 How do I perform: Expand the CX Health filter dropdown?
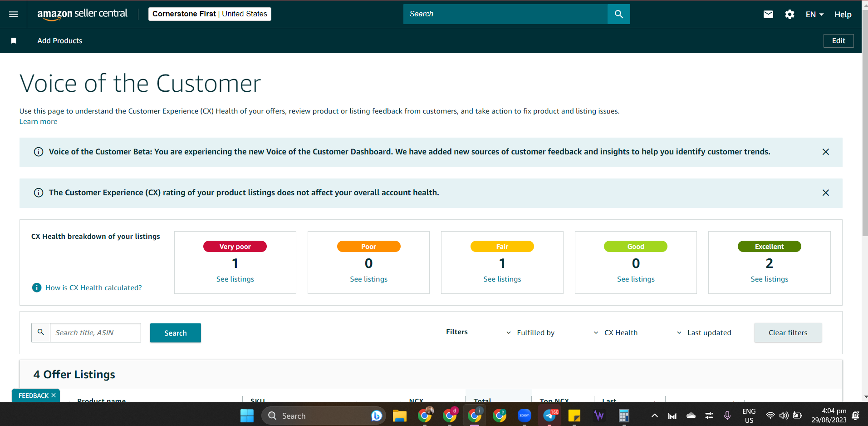click(x=616, y=333)
